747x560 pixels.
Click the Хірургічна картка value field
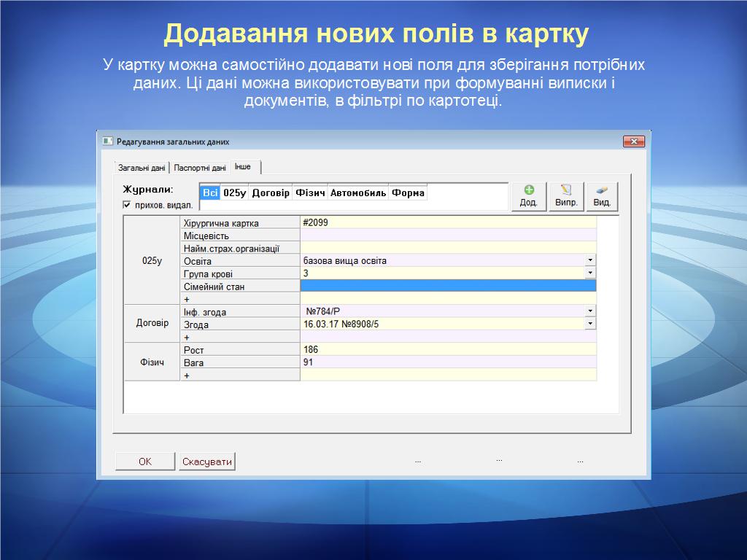point(448,222)
